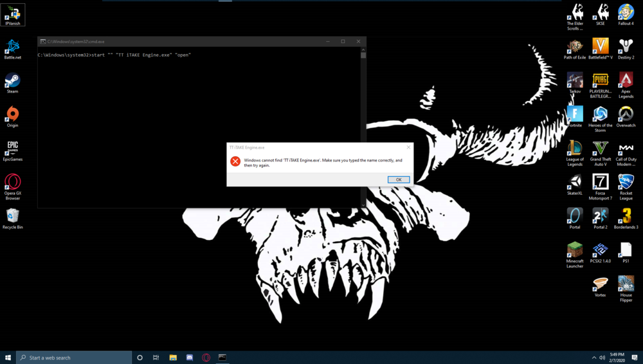Select the Minecraft Launcher desktop icon
This screenshot has height=364, width=643.
coord(575,255)
